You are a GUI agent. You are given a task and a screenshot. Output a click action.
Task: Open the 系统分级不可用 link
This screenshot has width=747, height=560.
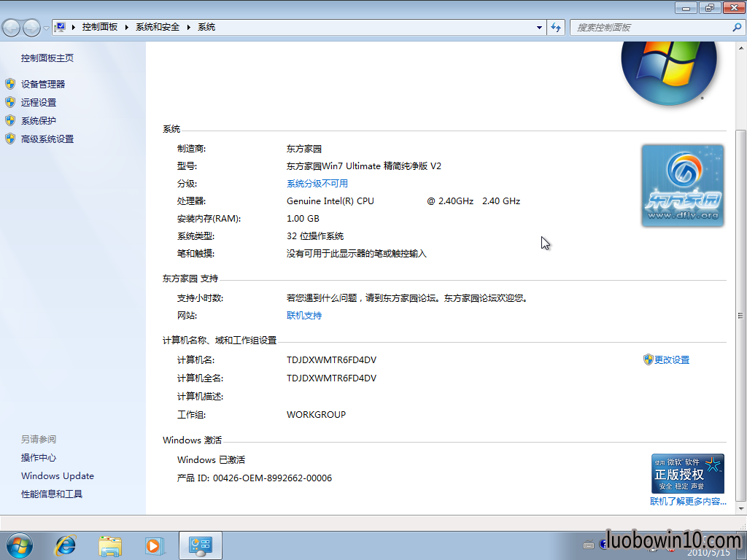[x=317, y=183]
